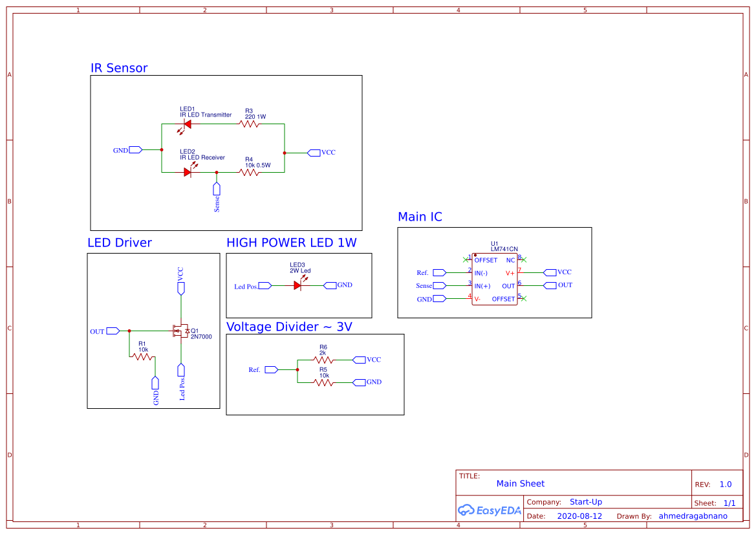Click the 'IR LED Transmitter' label
756x535 pixels.
point(206,115)
